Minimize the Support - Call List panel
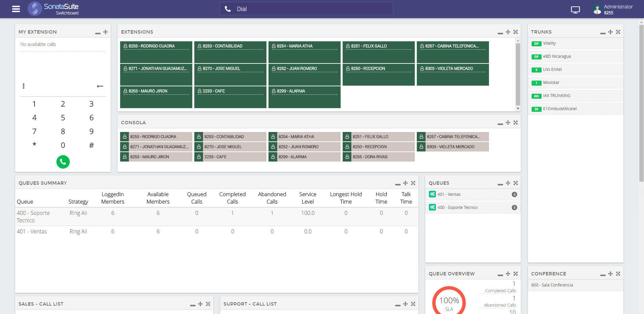Image resolution: width=644 pixels, height=314 pixels. coord(398,305)
